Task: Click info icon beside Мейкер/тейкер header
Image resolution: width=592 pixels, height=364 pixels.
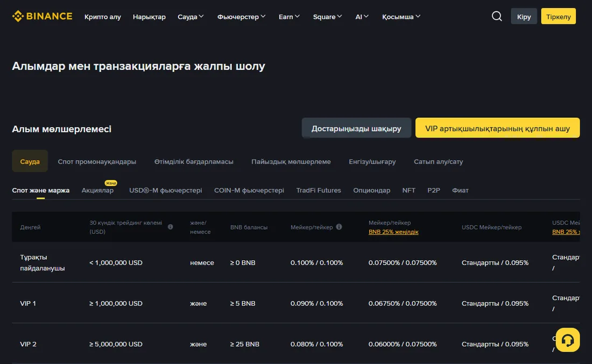Action: 339,227
